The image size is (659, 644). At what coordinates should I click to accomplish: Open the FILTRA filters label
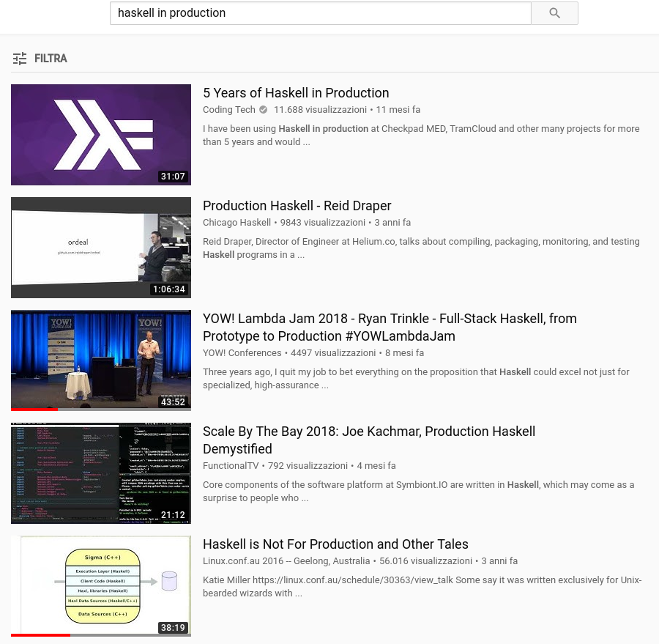[51, 59]
